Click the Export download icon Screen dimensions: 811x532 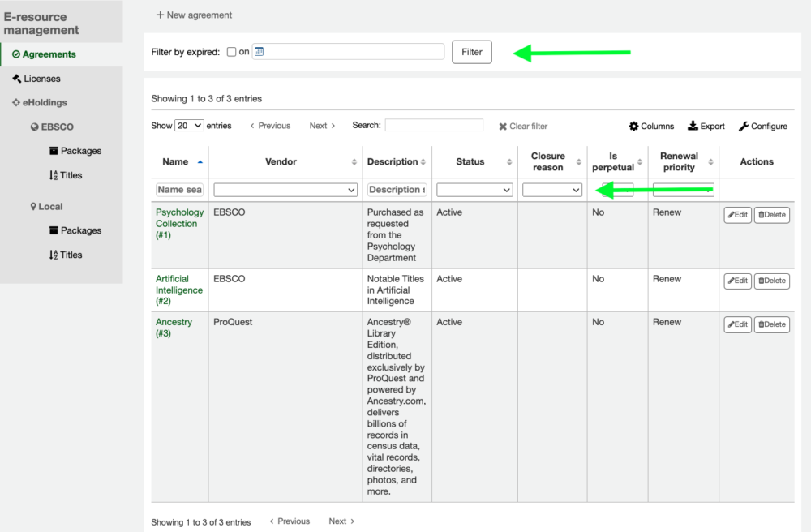pos(693,127)
